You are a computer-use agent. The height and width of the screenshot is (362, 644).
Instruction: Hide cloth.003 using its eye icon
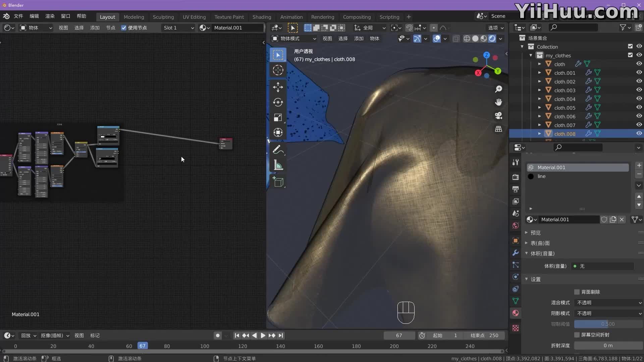point(639,90)
